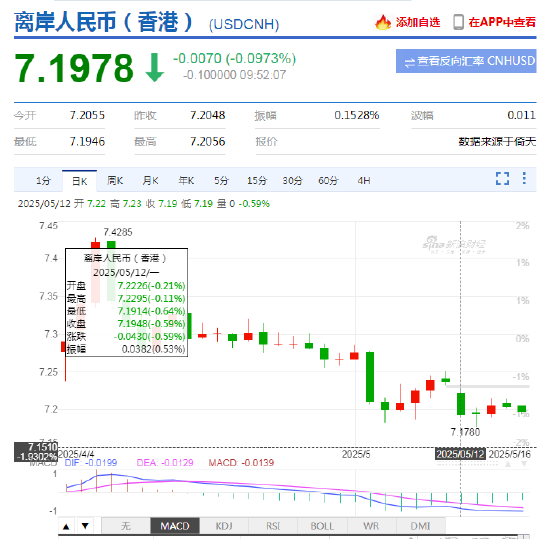Click the 2025/05/12 date marker on axis
The height and width of the screenshot is (539, 550).
[461, 454]
